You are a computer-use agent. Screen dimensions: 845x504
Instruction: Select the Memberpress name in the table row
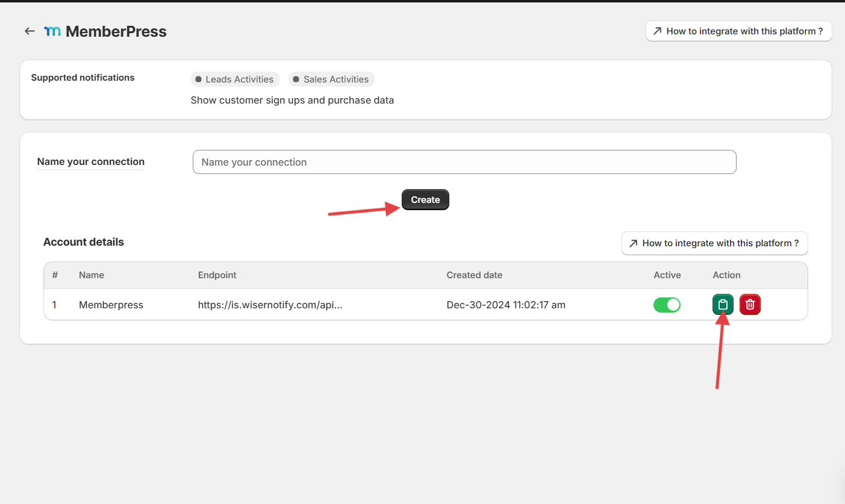(x=111, y=305)
